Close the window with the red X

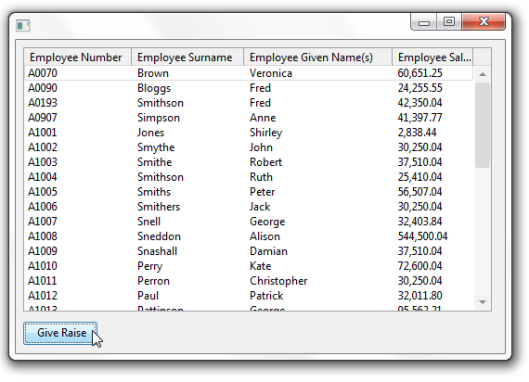(x=483, y=22)
